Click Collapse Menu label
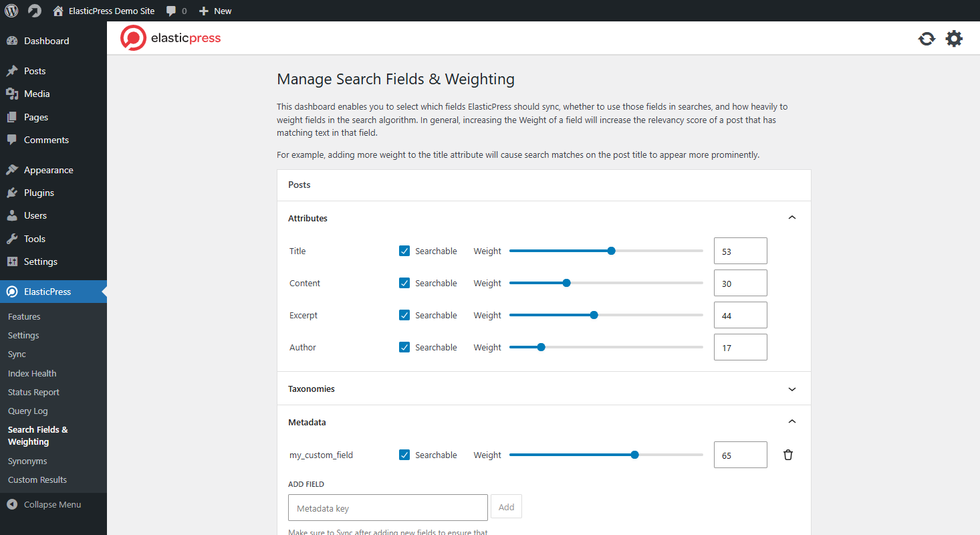Screen dimensions: 980x535 coord(52,504)
